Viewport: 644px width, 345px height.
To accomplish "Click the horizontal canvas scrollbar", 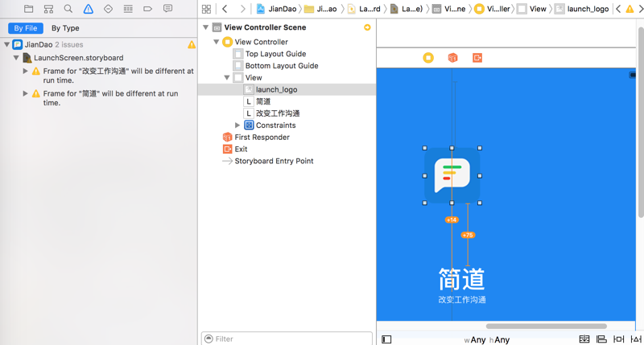I will click(547, 327).
